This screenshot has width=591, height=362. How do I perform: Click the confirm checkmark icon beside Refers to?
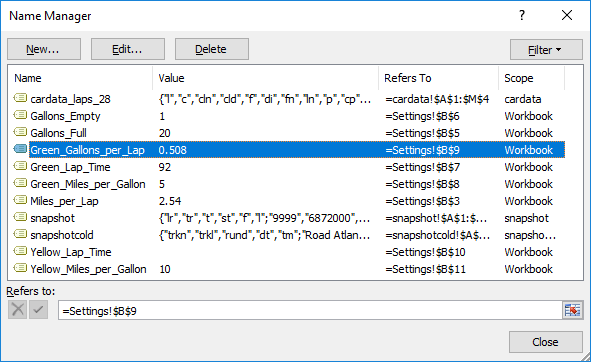(38, 310)
